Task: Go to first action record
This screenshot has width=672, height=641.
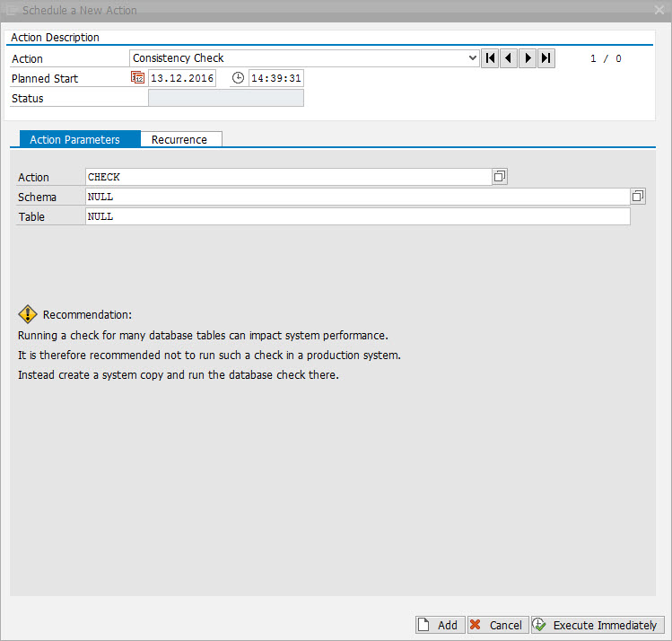Action: [x=490, y=58]
